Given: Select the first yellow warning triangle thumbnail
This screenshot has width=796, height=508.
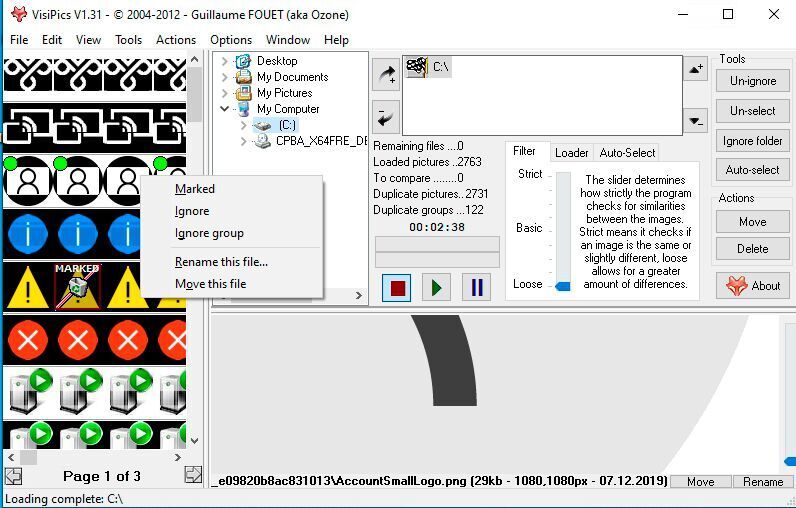Looking at the screenshot, I should (28, 288).
